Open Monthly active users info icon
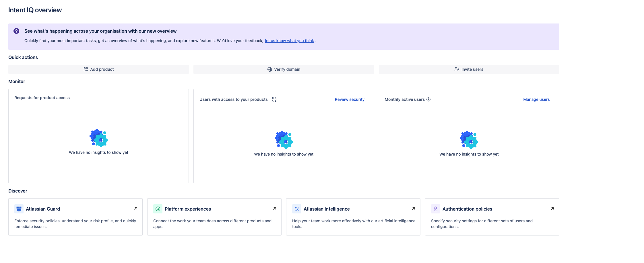This screenshot has height=263, width=644. [x=428, y=99]
